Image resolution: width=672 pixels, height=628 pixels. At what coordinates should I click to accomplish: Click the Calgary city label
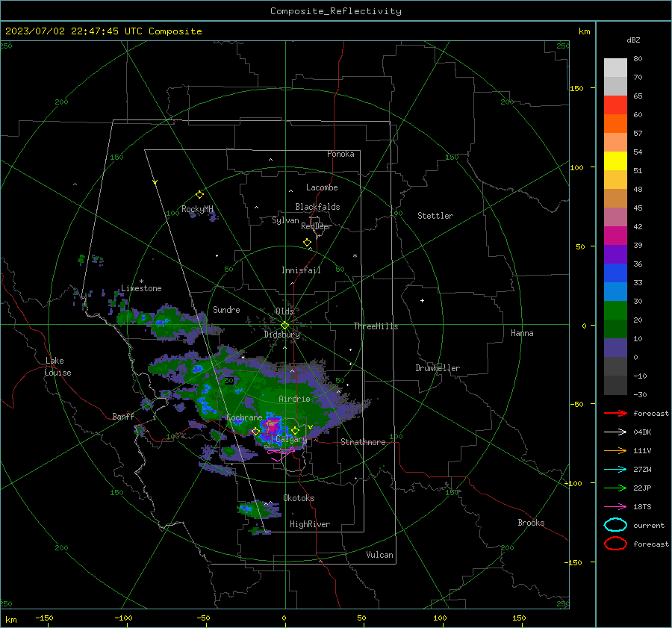[291, 439]
